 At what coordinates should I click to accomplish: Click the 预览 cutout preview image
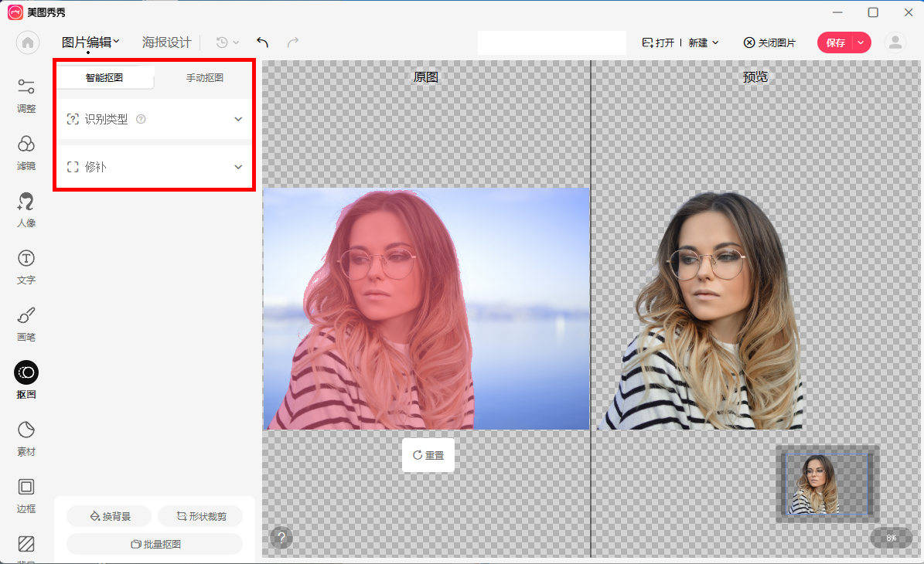700,311
